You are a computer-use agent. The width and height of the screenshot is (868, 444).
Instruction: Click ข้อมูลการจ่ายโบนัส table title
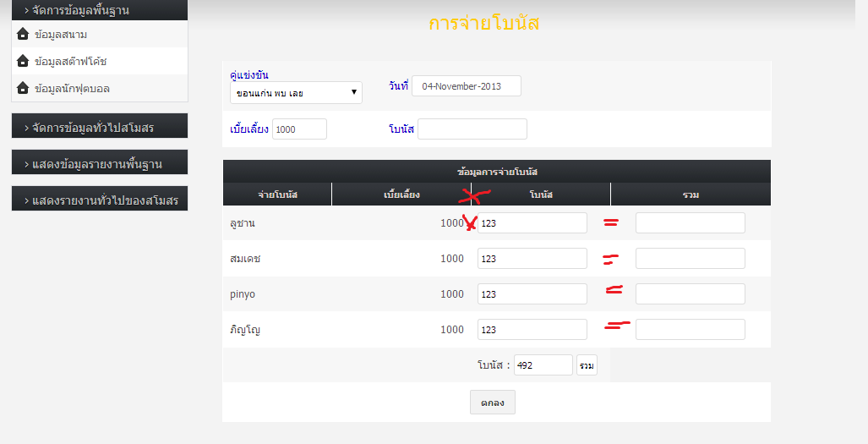tap(497, 172)
